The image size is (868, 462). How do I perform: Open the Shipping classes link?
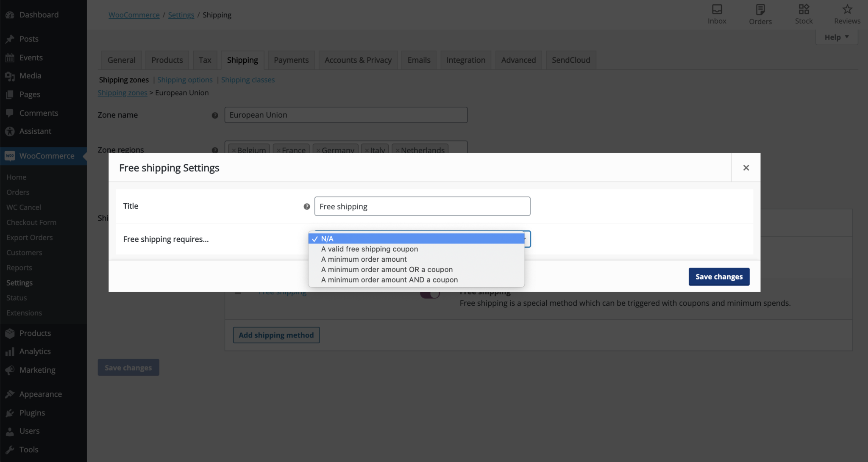click(248, 80)
